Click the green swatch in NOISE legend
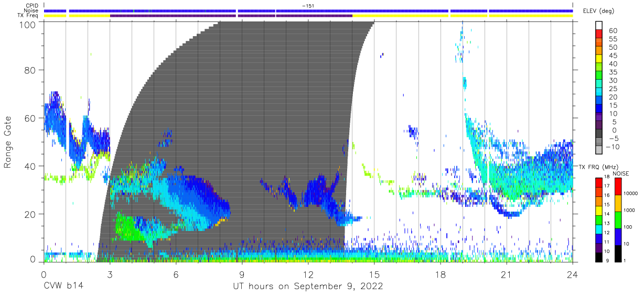Image resolution: width=644 pixels, height=297 pixels. [x=617, y=219]
